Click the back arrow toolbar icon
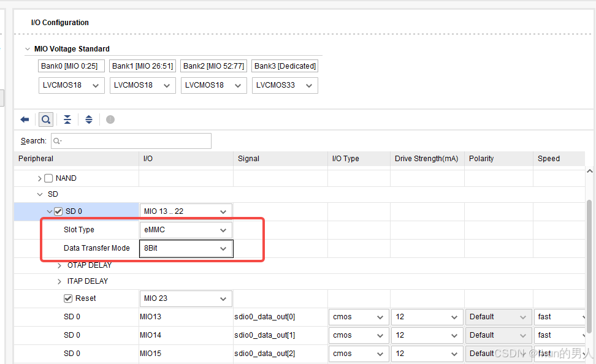This screenshot has height=364, width=596. 25,119
